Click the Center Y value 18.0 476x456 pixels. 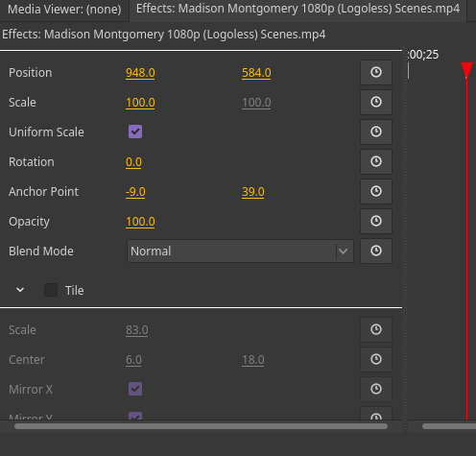(253, 360)
